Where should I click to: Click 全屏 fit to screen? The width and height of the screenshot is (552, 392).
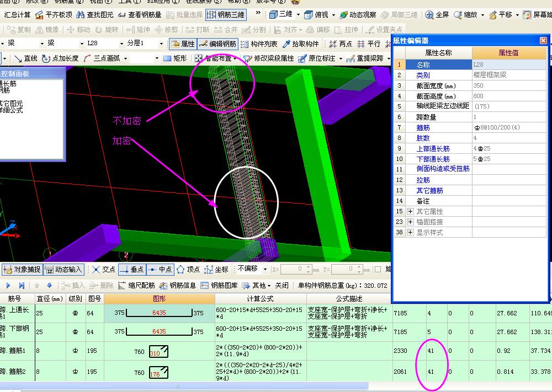[x=437, y=15]
